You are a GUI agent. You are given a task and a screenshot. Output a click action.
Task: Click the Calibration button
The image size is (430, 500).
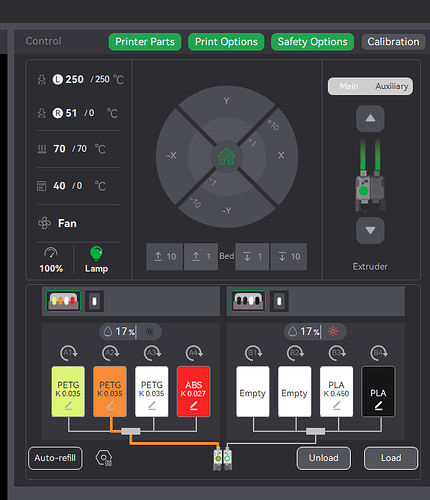393,42
